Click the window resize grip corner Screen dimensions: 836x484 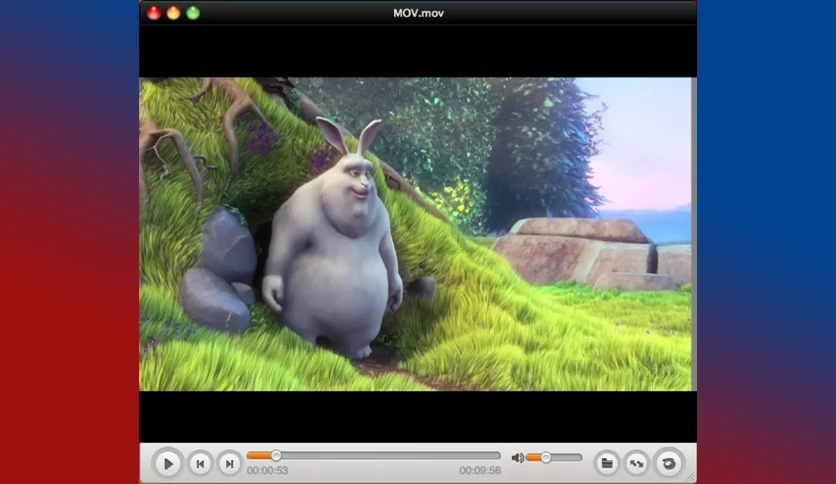tap(691, 478)
